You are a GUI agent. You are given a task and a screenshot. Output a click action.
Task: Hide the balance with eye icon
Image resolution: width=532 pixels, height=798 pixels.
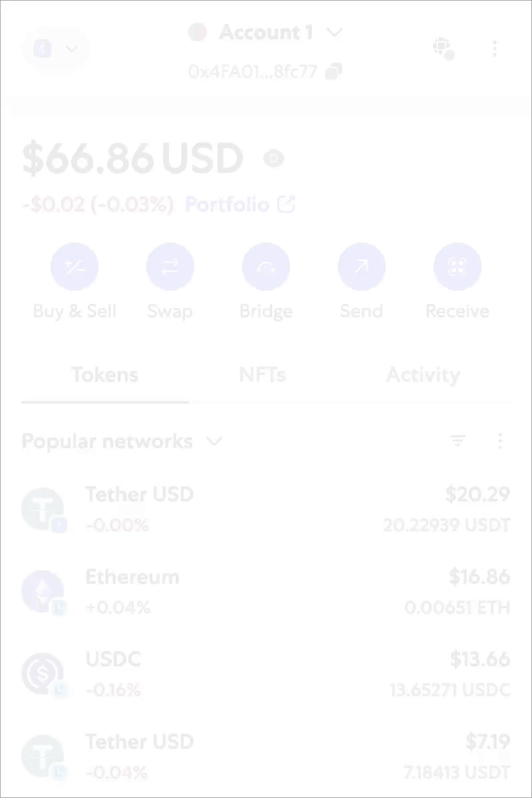click(274, 158)
